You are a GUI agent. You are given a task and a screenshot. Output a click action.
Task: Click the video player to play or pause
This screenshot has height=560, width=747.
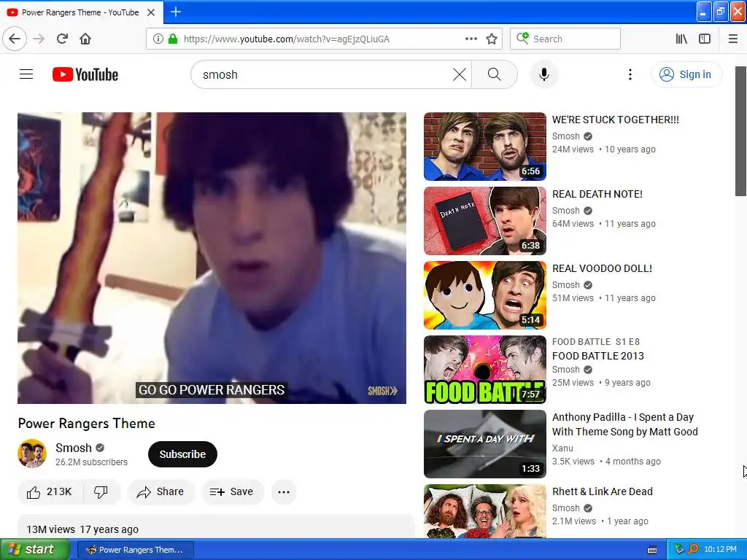pos(212,258)
